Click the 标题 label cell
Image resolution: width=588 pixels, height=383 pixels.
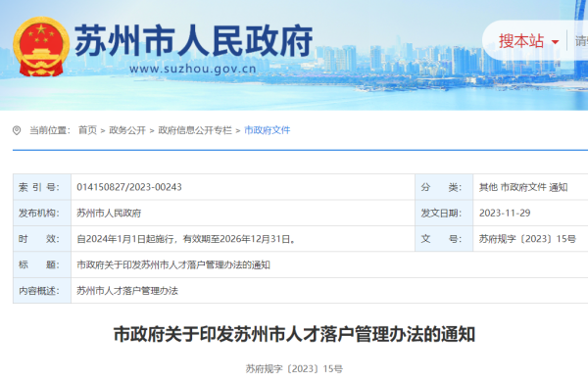pyautogui.click(x=42, y=264)
